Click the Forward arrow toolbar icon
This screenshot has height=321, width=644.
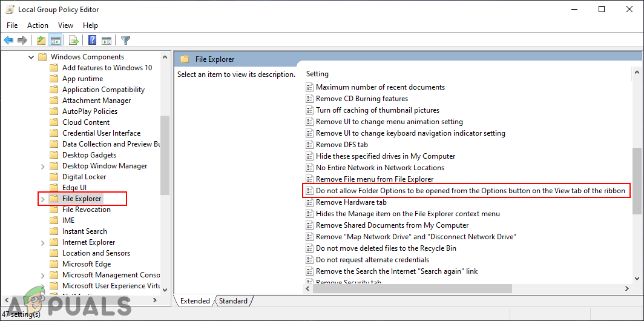pos(22,41)
